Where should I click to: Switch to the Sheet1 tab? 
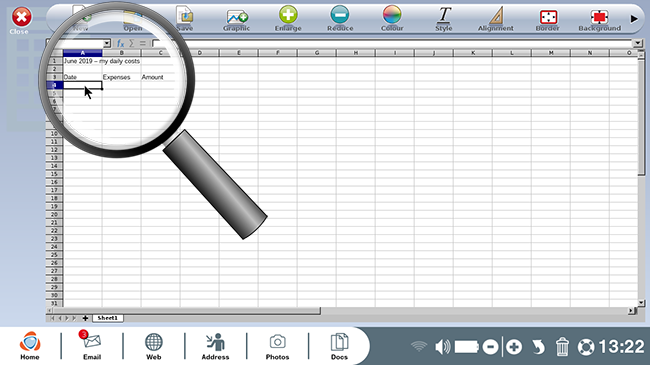tap(107, 318)
